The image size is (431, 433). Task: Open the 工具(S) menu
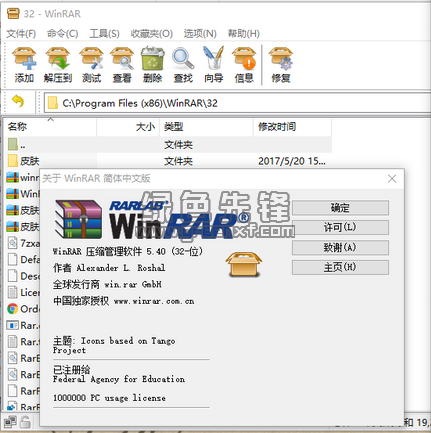104,34
